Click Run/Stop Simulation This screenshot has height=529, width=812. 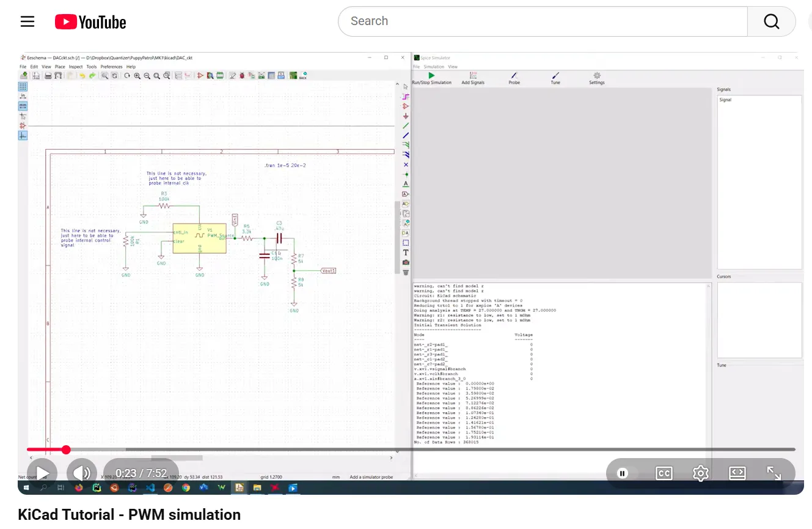(x=432, y=78)
